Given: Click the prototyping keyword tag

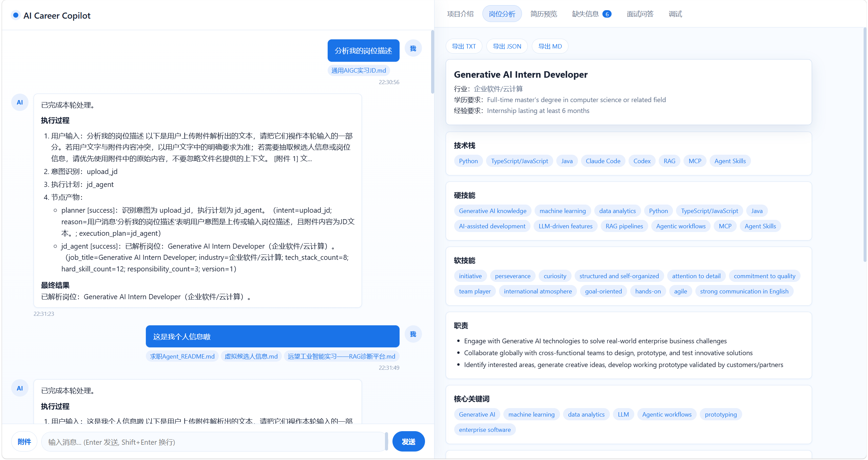Looking at the screenshot, I should pos(720,415).
